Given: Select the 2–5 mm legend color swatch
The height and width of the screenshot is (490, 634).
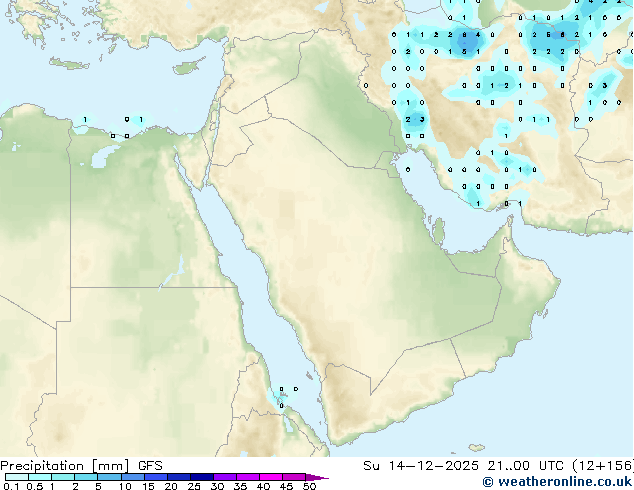Looking at the screenshot, I should [86, 477].
